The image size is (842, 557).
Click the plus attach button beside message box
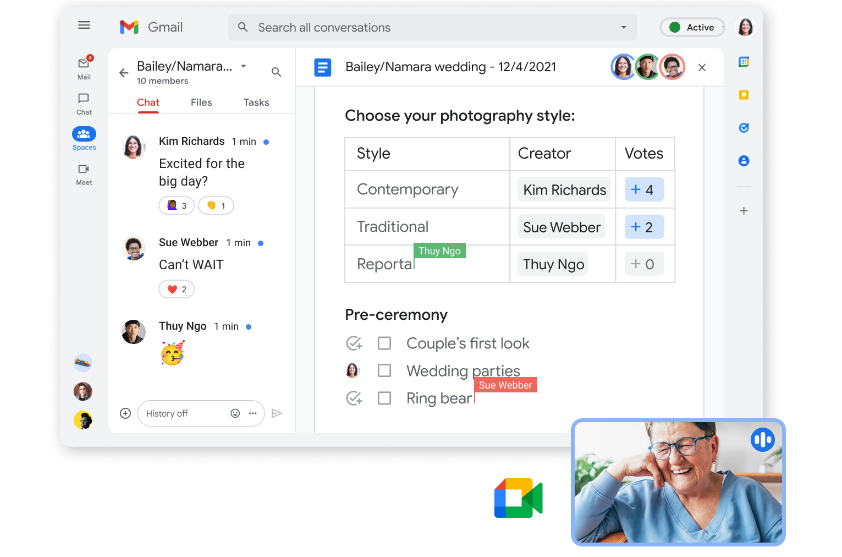click(125, 414)
